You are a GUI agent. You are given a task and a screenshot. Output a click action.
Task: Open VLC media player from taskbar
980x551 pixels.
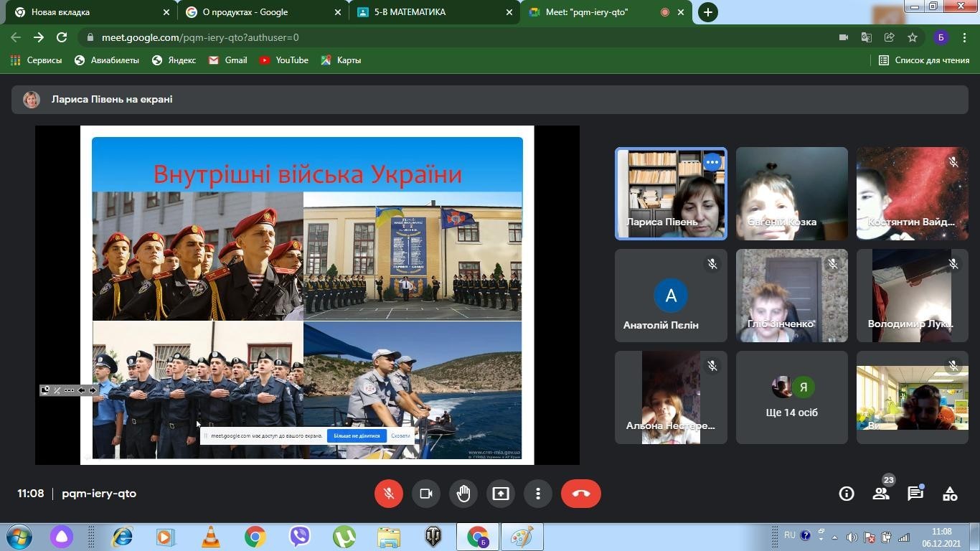[x=211, y=537]
